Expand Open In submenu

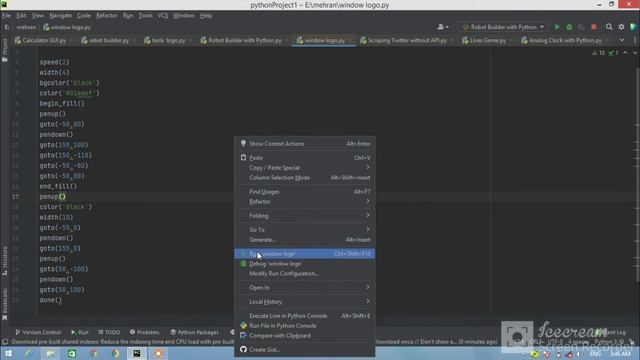pyautogui.click(x=304, y=287)
